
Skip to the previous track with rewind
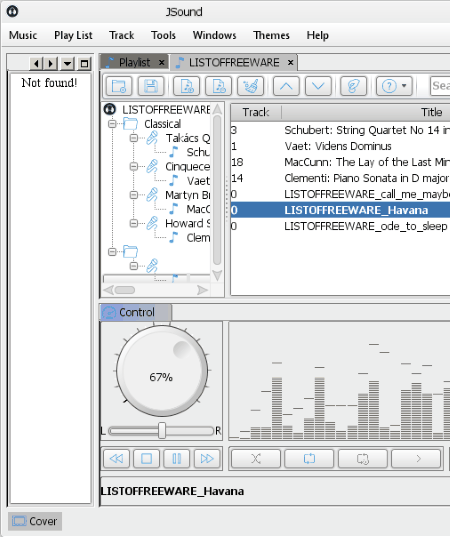point(116,458)
